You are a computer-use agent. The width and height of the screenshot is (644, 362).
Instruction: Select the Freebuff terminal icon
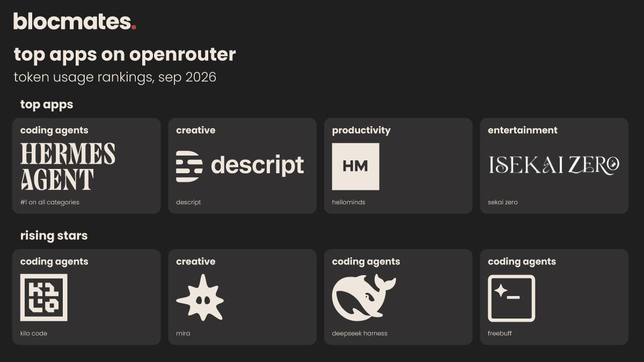(x=511, y=298)
